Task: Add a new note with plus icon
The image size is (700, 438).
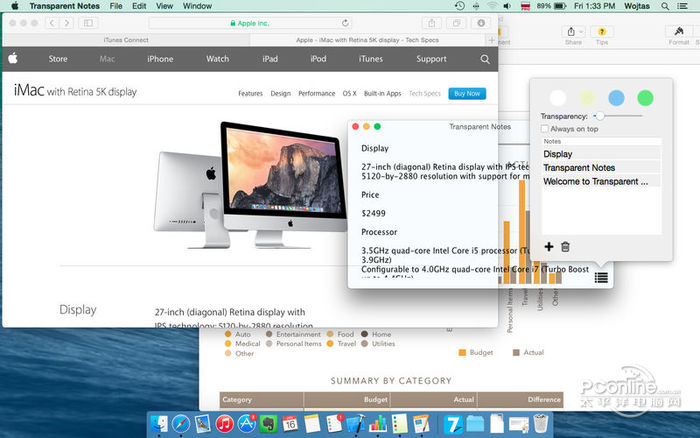Action: [549, 246]
